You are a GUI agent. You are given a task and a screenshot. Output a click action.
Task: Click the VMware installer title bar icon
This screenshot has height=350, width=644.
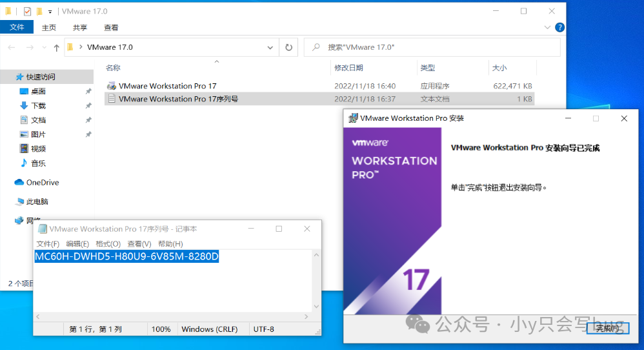pyautogui.click(x=353, y=118)
